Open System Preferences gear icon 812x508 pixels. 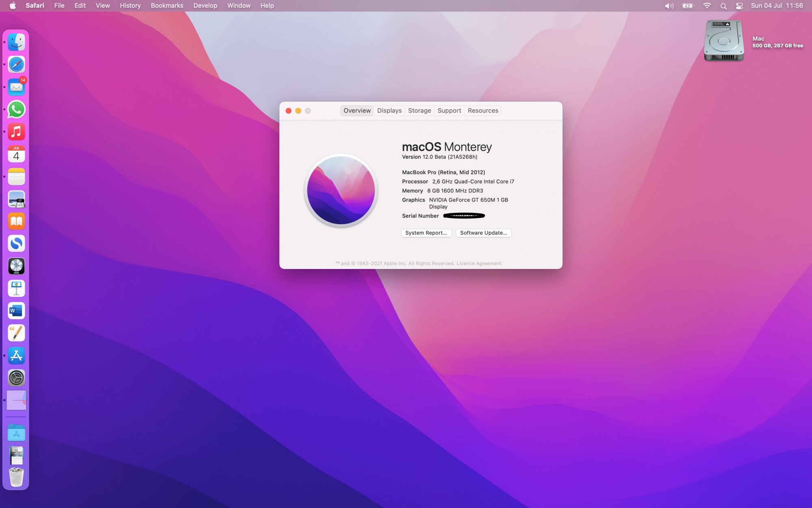click(16, 378)
